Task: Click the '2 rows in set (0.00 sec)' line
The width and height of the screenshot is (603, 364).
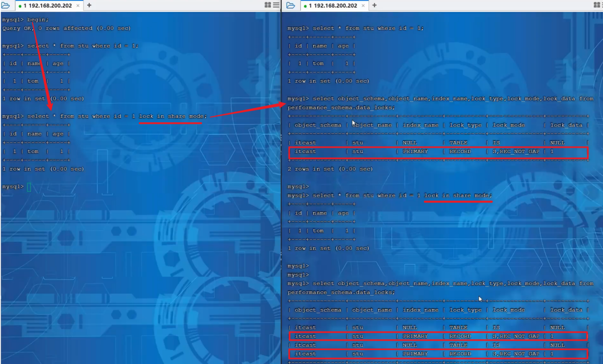Action: tap(330, 169)
